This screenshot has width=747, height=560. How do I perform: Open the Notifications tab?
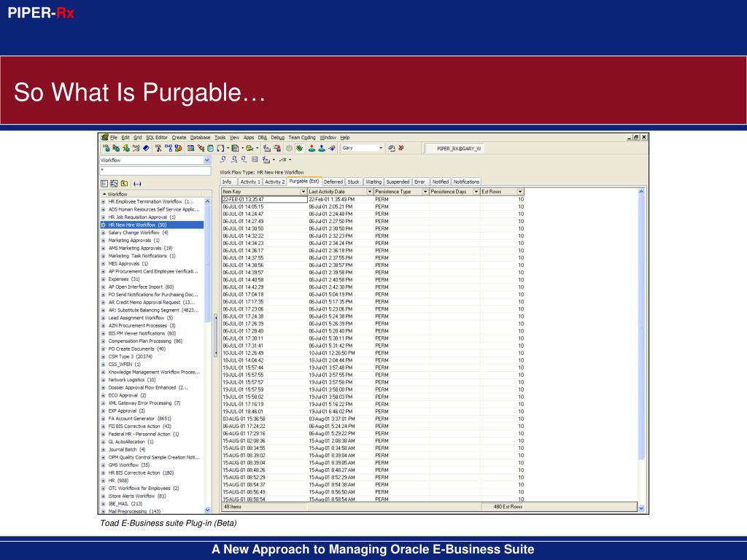(x=466, y=182)
